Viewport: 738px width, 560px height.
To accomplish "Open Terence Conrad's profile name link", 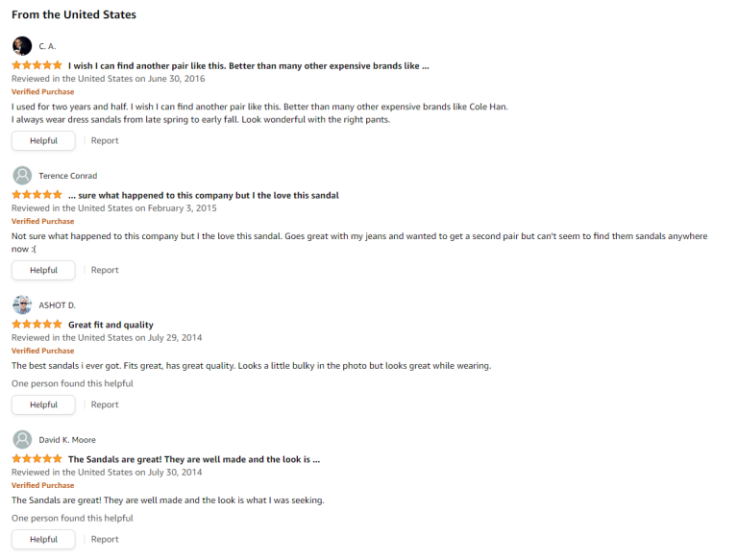I will click(67, 176).
